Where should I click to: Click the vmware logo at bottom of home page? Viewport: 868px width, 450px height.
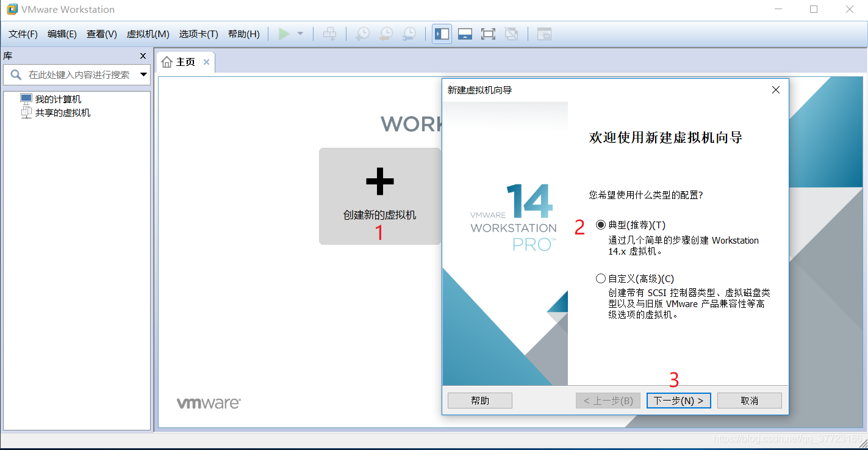coord(209,403)
